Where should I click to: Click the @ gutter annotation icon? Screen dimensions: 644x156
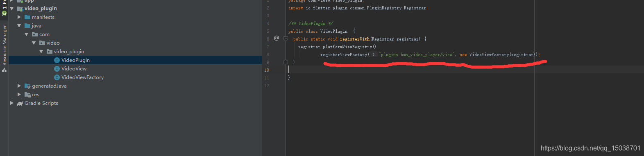tap(277, 38)
